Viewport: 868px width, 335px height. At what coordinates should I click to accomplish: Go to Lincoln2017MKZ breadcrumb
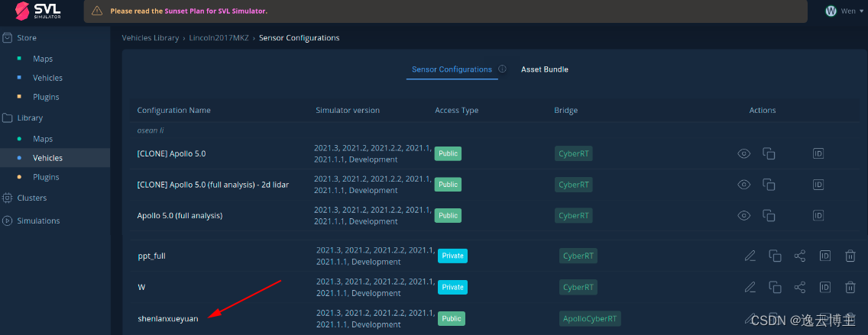219,38
